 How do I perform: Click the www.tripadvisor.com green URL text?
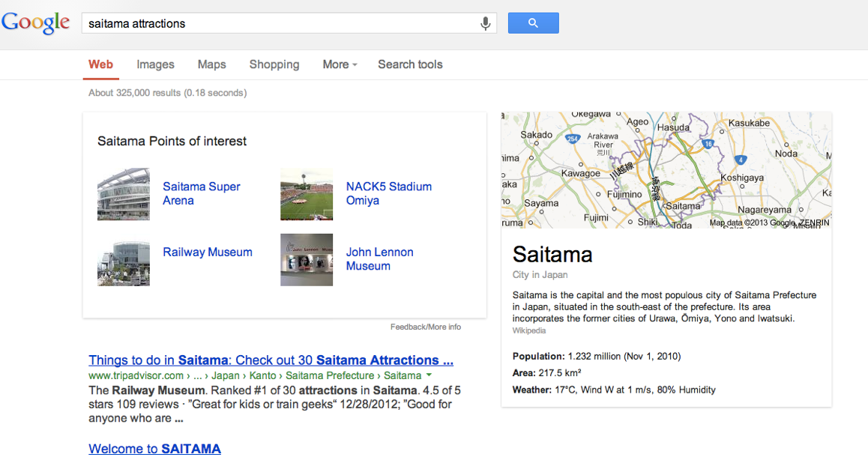136,375
